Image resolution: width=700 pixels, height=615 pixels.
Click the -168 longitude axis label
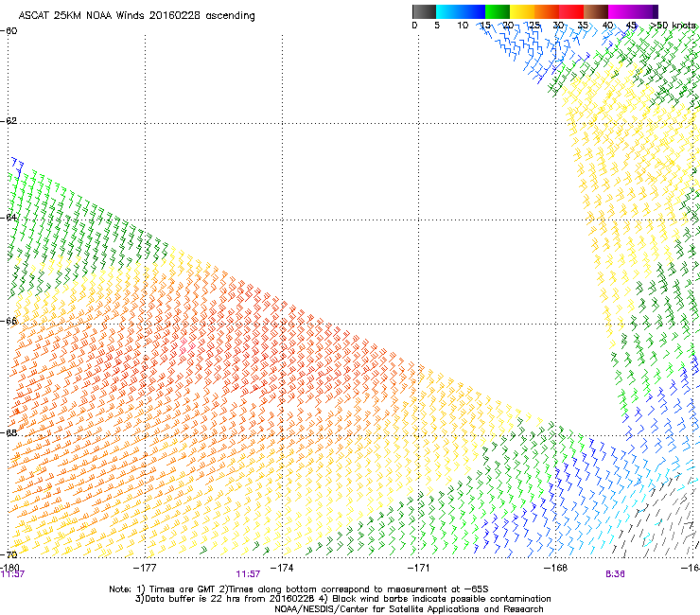[x=555, y=568]
